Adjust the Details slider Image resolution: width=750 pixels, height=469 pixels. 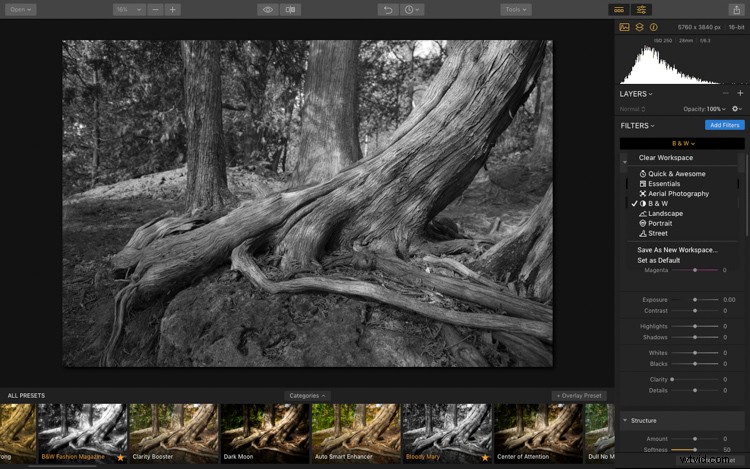pos(695,390)
